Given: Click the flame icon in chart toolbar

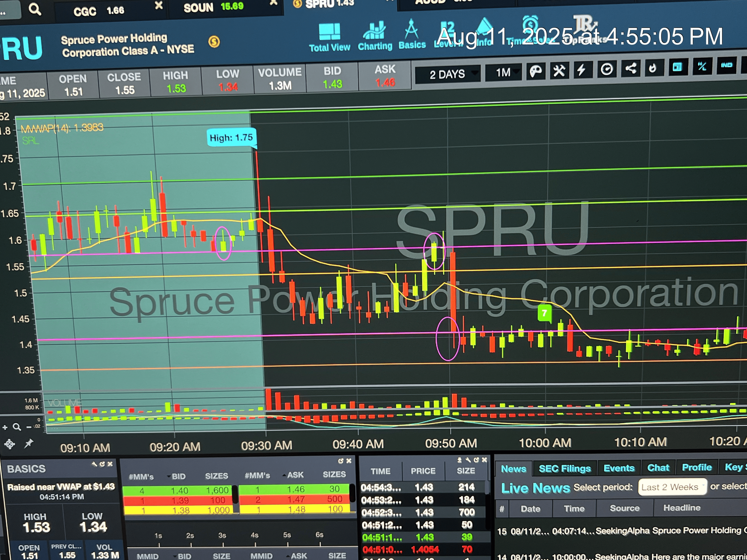Looking at the screenshot, I should tap(653, 68).
